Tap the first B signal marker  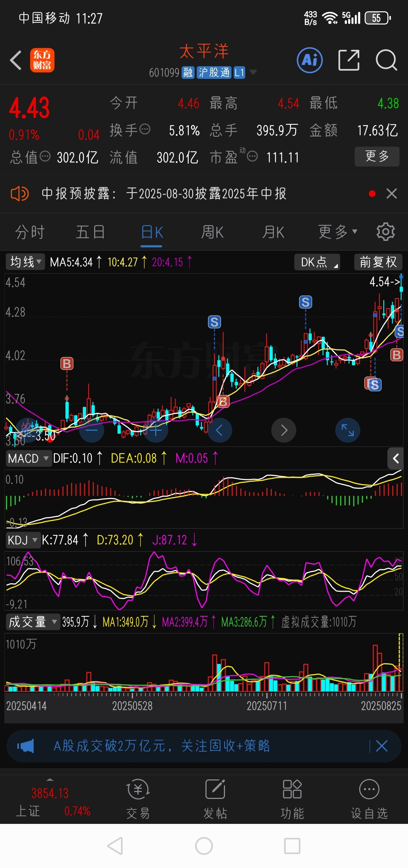[x=67, y=363]
